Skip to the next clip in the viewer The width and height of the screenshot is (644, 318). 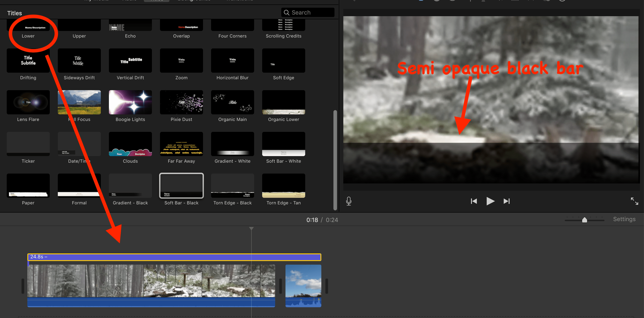506,201
